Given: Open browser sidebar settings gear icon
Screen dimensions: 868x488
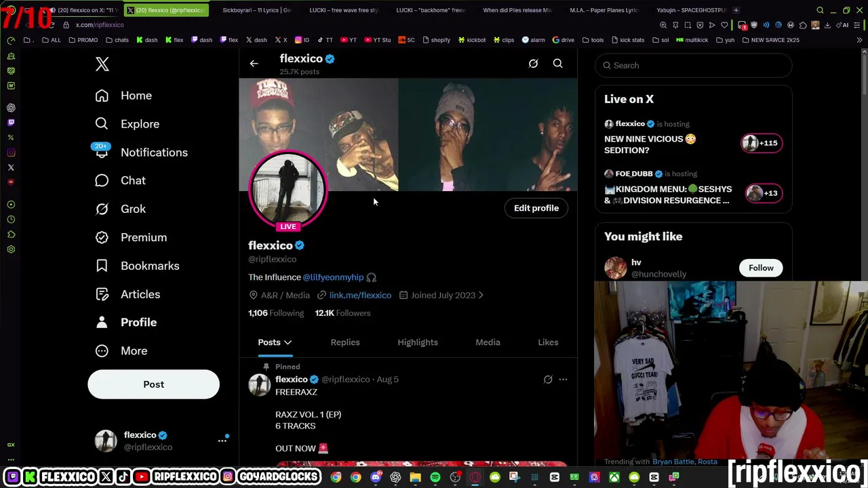Looking at the screenshot, I should click(11, 249).
